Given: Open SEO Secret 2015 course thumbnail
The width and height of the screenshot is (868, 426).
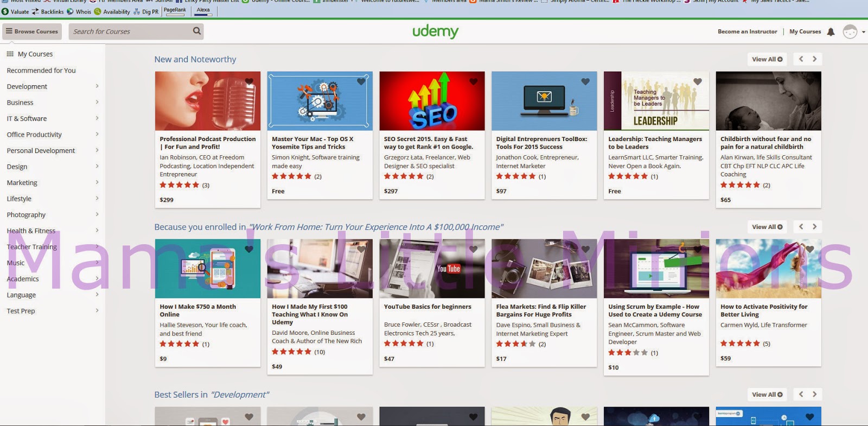Looking at the screenshot, I should (432, 101).
